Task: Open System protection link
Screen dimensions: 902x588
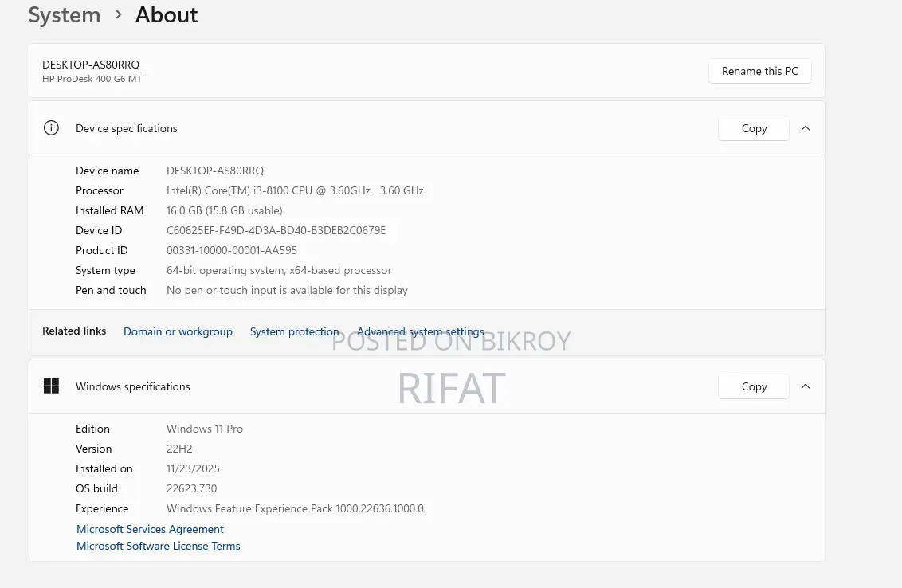Action: pos(295,331)
